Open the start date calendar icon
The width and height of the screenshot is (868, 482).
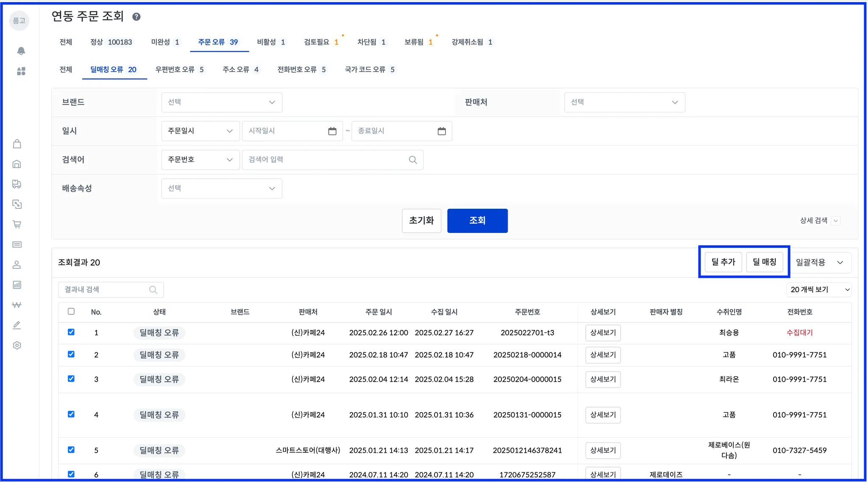(332, 131)
